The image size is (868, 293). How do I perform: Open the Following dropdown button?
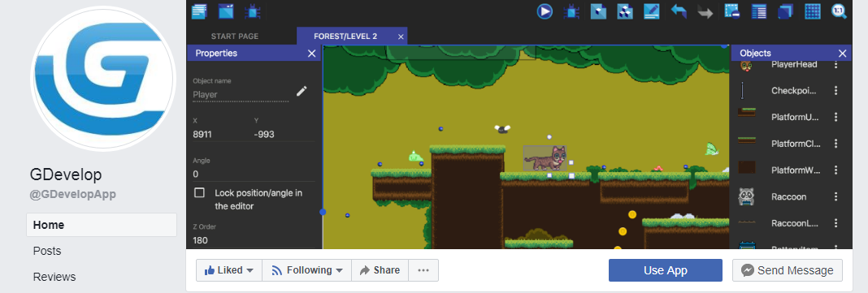click(x=306, y=270)
